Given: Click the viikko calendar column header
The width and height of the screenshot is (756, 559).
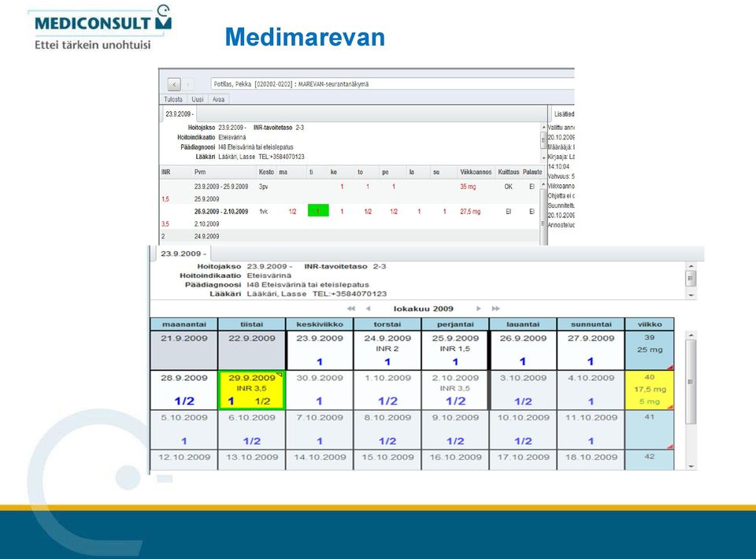Looking at the screenshot, I should point(650,324).
